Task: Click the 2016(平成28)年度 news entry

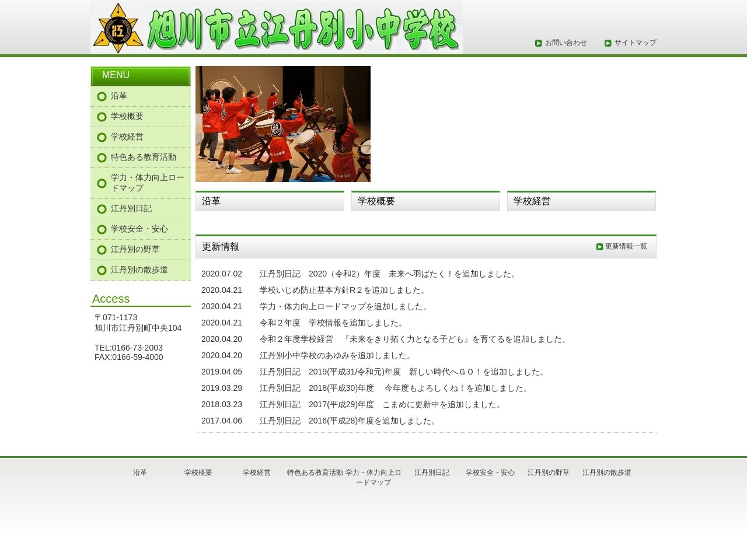Action: tap(350, 421)
